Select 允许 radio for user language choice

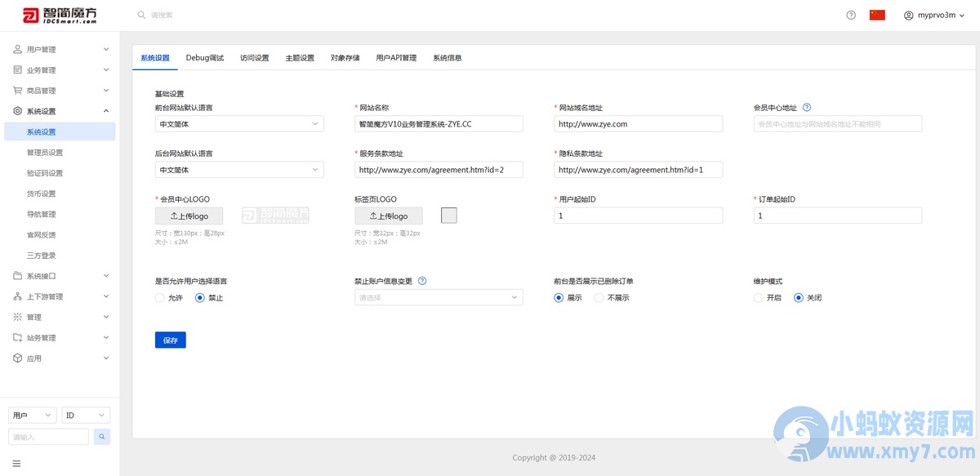(x=160, y=298)
